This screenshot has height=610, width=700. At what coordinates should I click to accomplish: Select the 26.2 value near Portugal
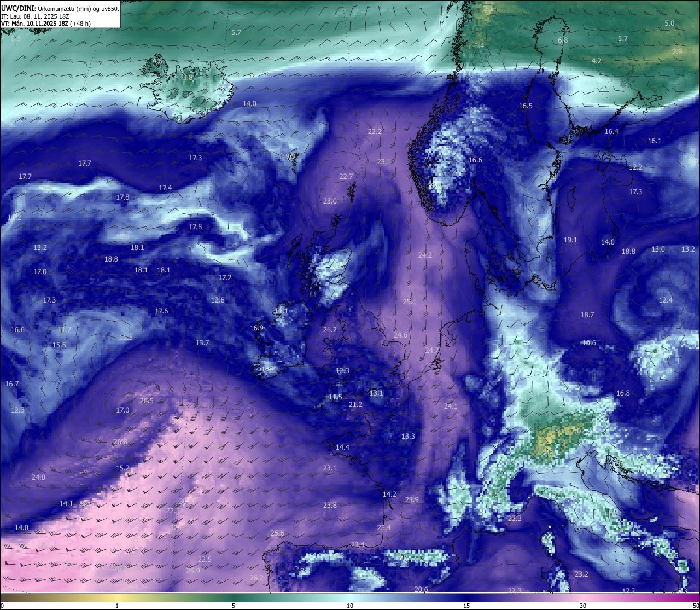click(x=256, y=578)
